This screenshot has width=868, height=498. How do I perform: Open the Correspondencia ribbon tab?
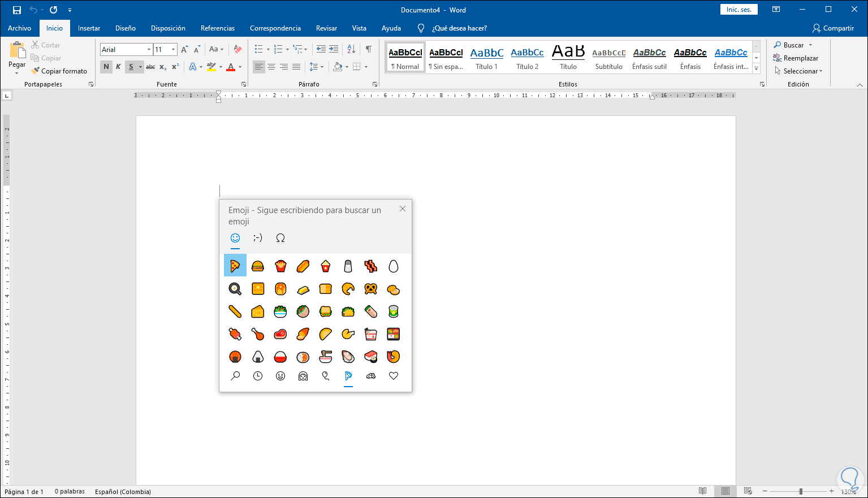pos(275,28)
